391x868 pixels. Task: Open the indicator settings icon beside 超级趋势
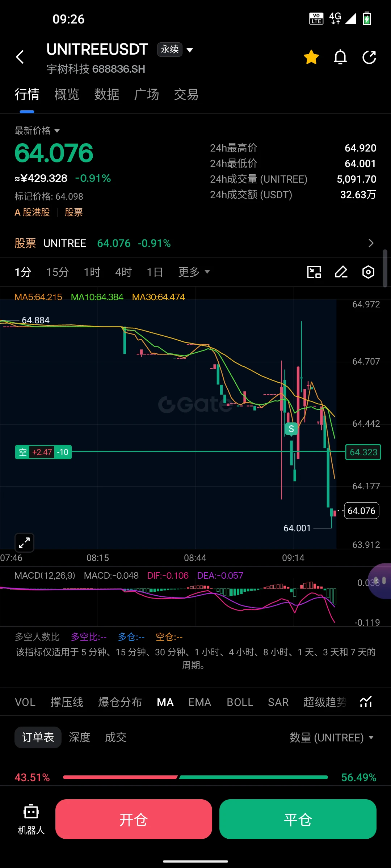pyautogui.click(x=366, y=702)
